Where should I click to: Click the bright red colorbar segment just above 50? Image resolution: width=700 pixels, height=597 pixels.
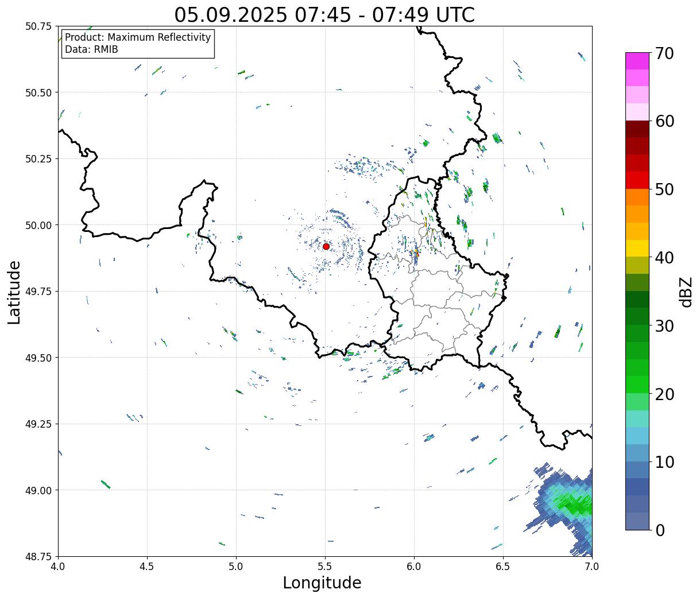(x=637, y=180)
